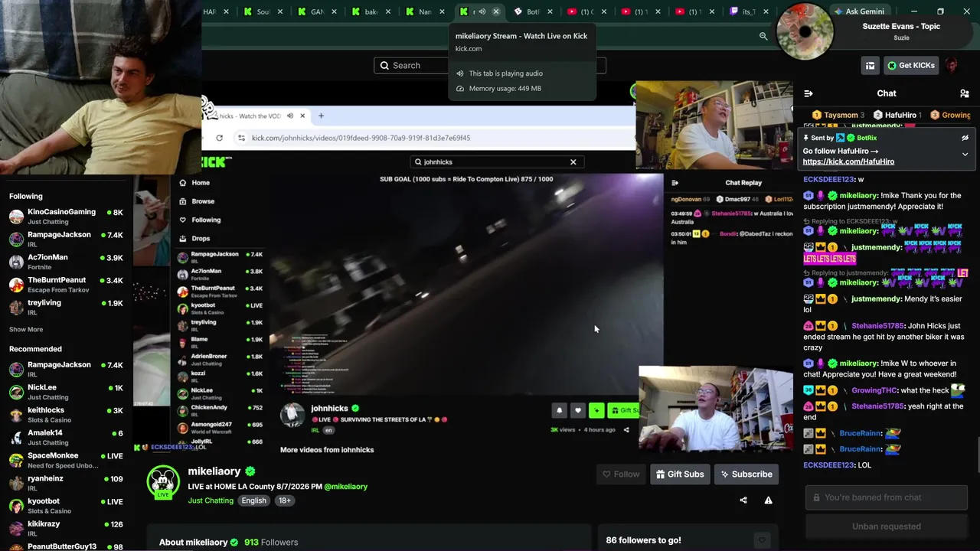The height and width of the screenshot is (551, 980).
Task: Open the chat users list icon
Action: [x=964, y=93]
